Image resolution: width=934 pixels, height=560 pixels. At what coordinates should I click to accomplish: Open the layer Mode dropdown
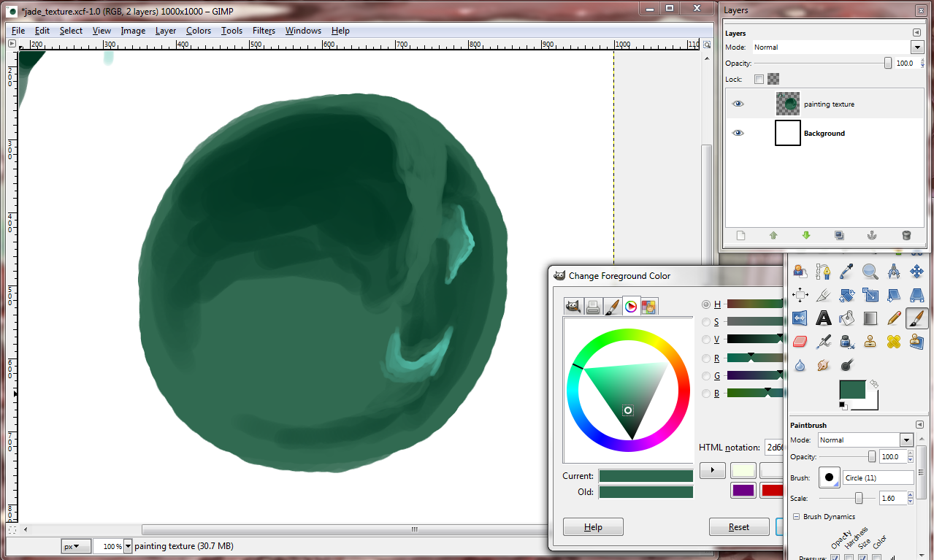coord(917,47)
